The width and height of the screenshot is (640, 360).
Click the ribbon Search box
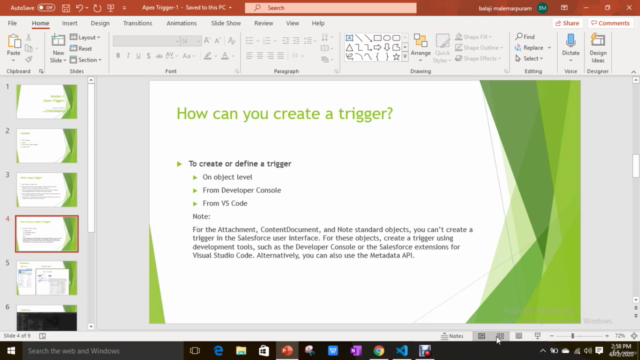(331, 8)
